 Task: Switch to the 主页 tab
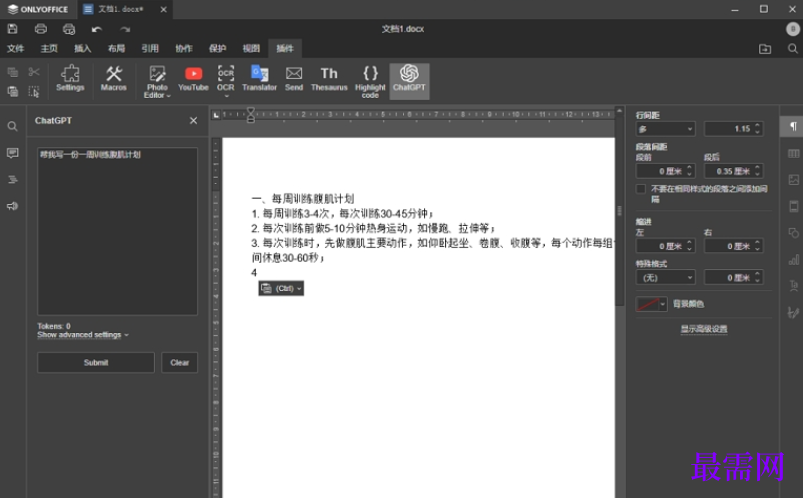(x=49, y=49)
